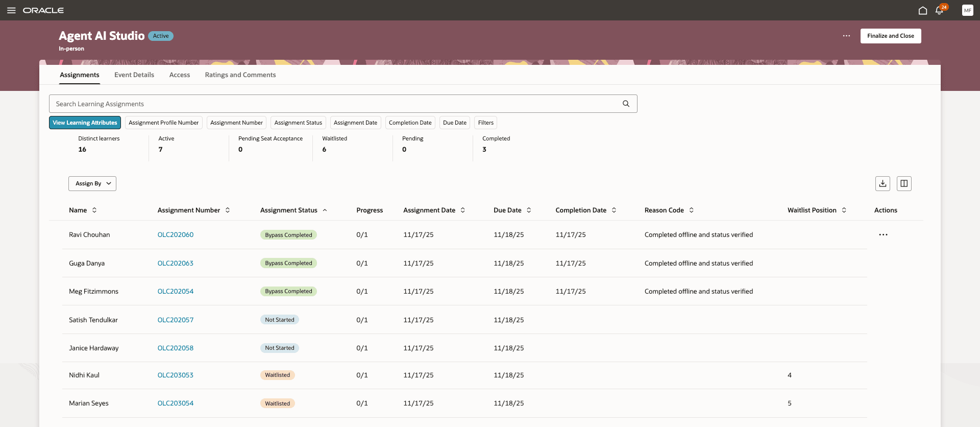Click the Progress column header
The width and height of the screenshot is (980, 427).
point(370,210)
